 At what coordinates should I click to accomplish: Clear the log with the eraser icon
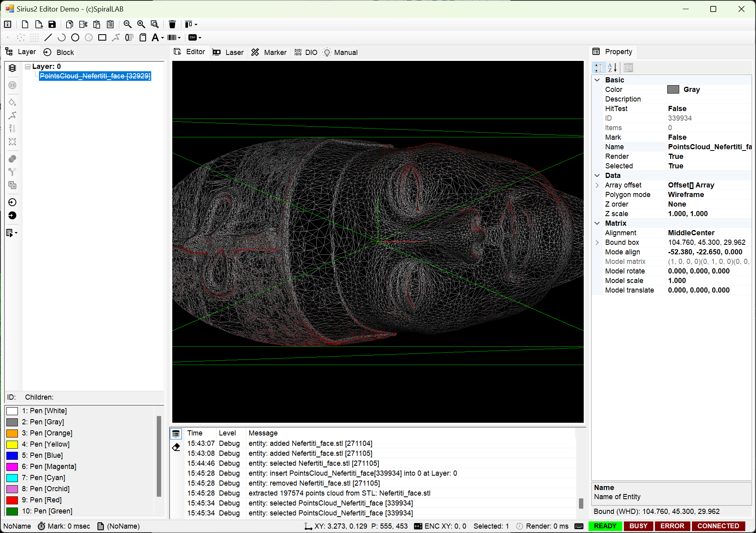176,447
